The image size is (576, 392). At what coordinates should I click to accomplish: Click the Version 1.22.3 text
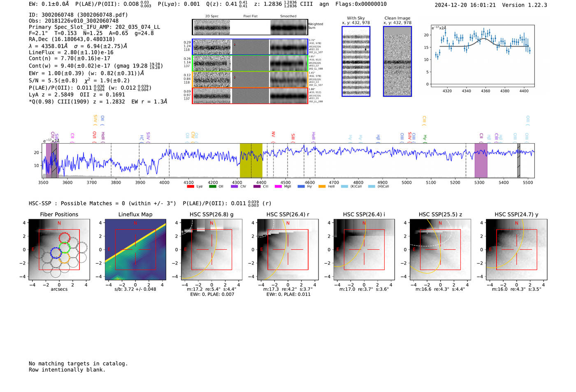(525, 5)
